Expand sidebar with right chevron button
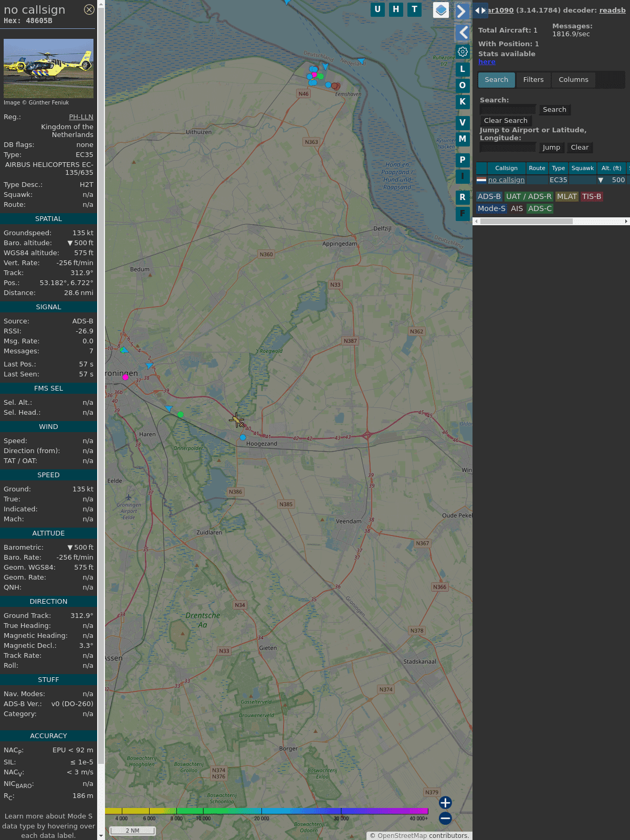 coord(461,11)
